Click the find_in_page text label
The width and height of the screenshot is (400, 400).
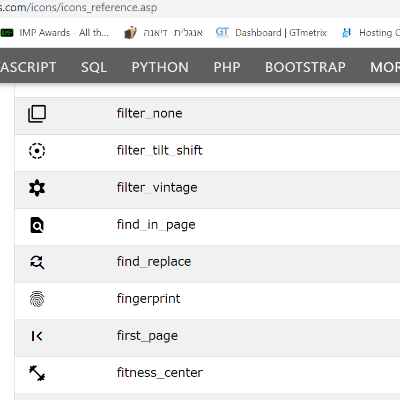point(156,225)
